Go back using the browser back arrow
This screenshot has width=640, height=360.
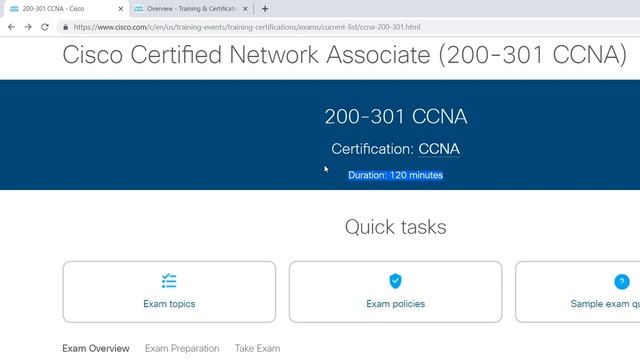tap(11, 27)
